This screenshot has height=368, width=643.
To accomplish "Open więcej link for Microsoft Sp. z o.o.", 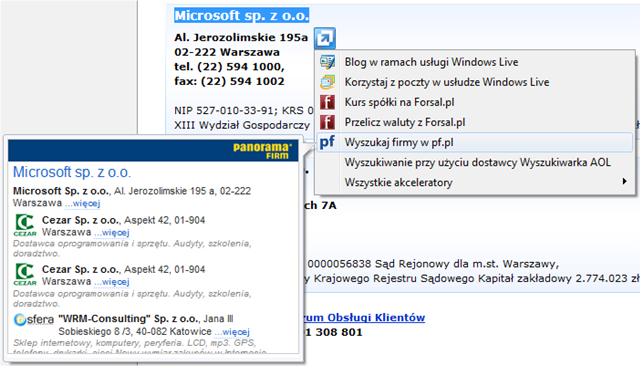I will pos(82,203).
